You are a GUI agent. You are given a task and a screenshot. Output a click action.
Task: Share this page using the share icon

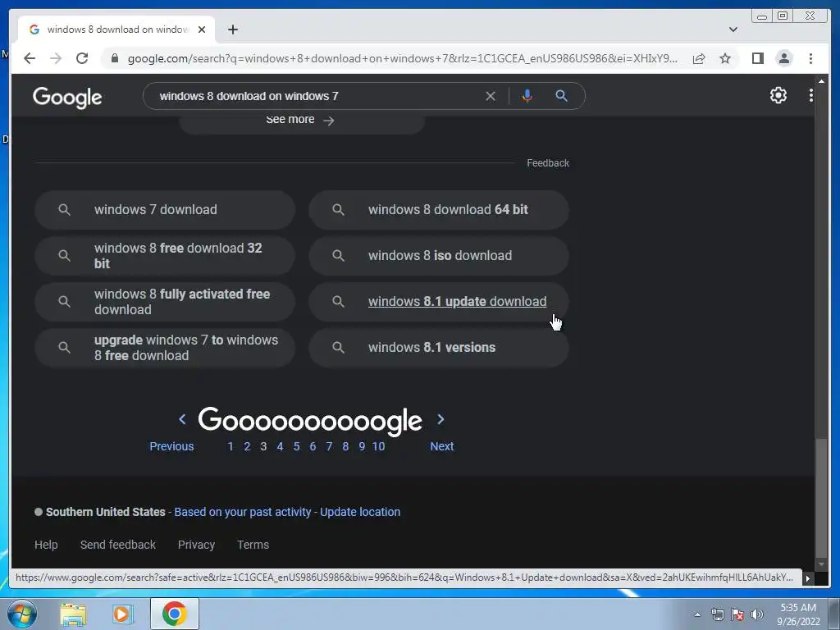[x=699, y=58]
